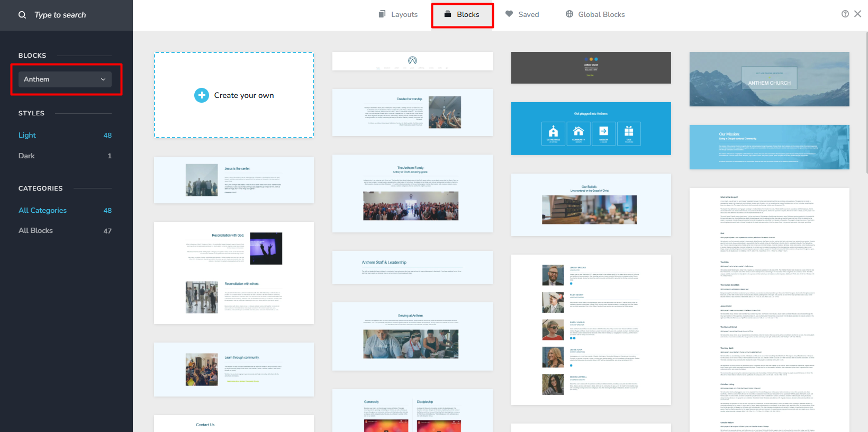Click the arrow Mission icon in blue block
Screen dimensions: 868x432
pos(603,133)
